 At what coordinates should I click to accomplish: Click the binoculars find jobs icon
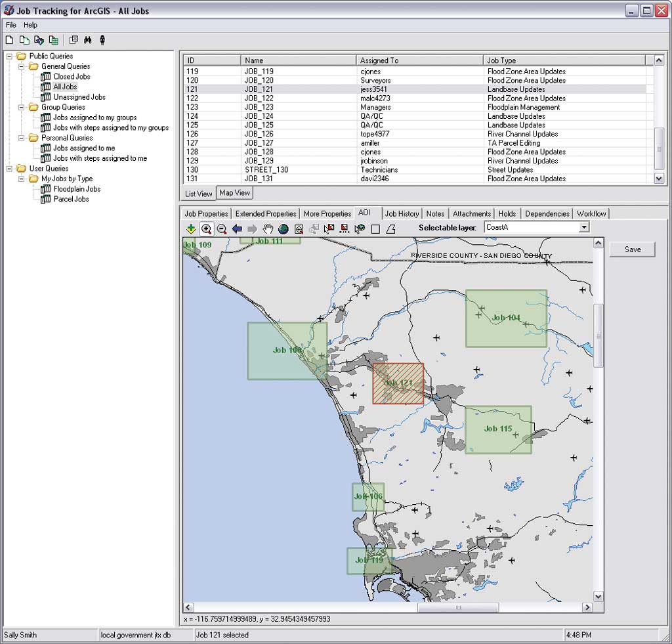point(87,40)
